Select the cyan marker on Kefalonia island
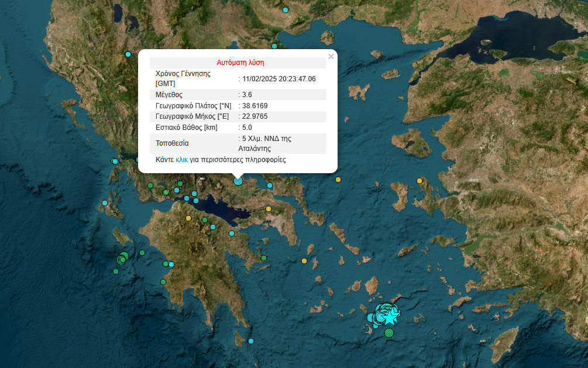 tap(105, 203)
